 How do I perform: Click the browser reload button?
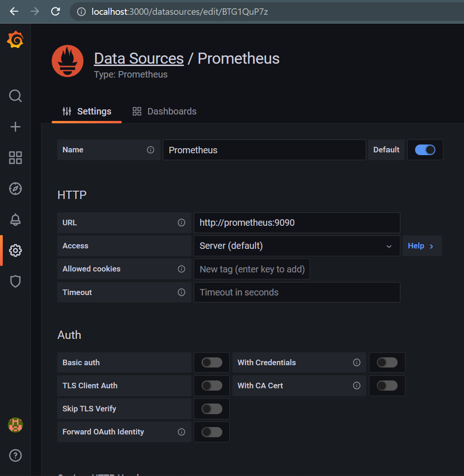coord(55,12)
